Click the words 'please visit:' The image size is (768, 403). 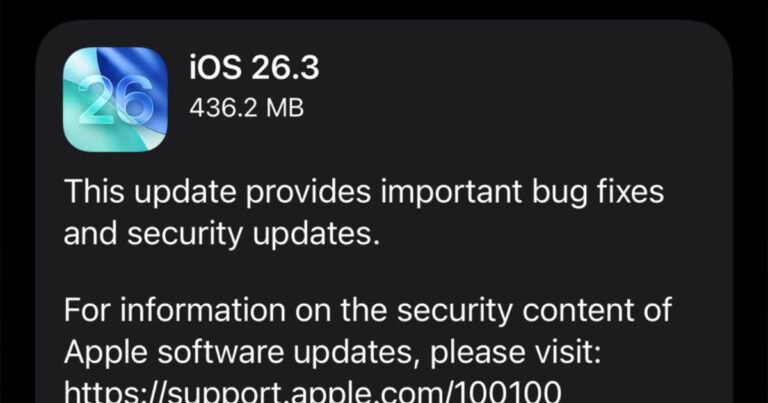(515, 353)
